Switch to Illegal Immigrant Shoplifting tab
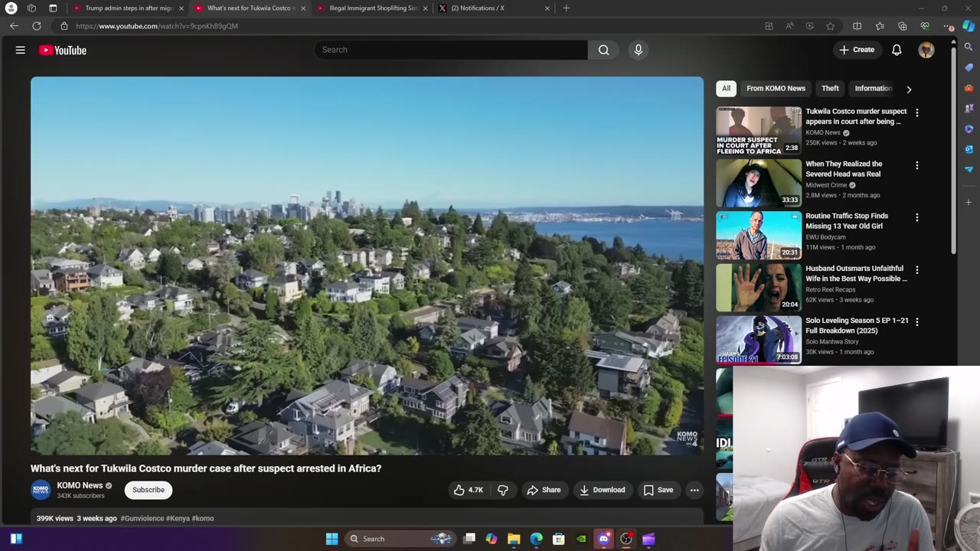This screenshot has height=551, width=980. pyautogui.click(x=374, y=8)
